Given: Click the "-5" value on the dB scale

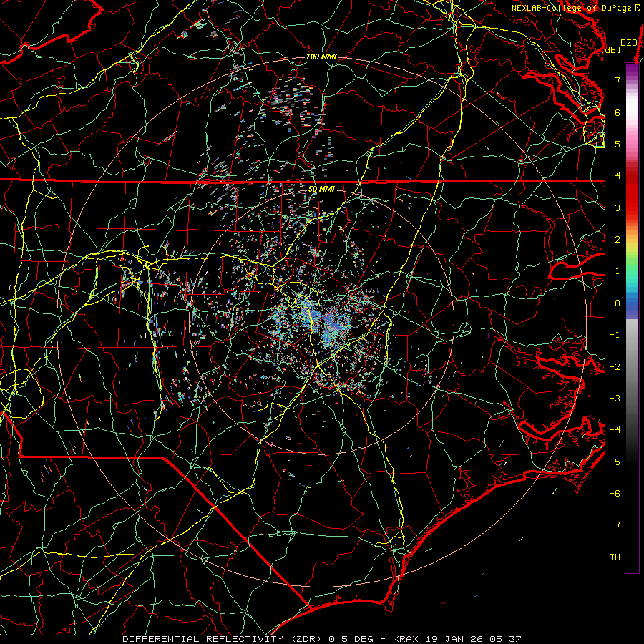Looking at the screenshot, I should click(615, 462).
